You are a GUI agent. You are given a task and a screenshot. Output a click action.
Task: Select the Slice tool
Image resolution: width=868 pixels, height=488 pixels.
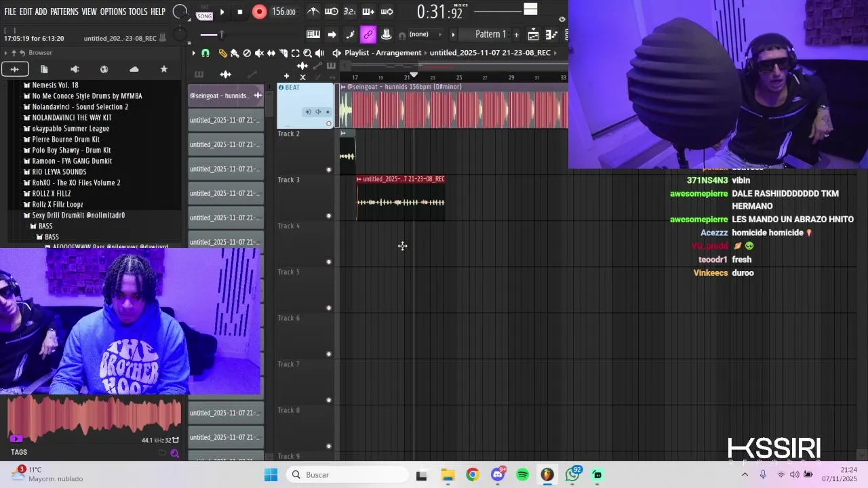pos(283,53)
